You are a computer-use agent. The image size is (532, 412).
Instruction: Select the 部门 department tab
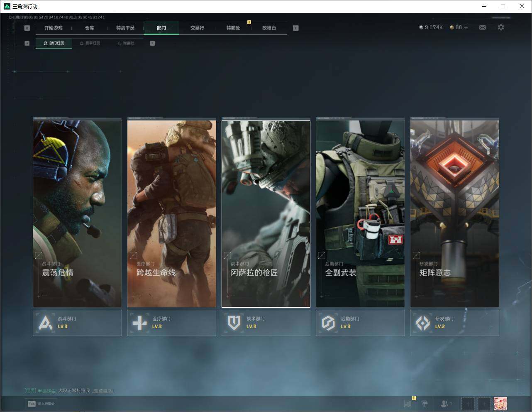pyautogui.click(x=161, y=28)
